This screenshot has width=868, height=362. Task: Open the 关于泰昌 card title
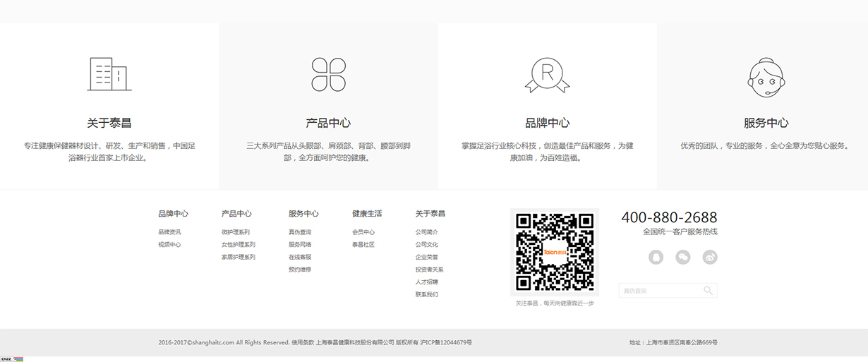109,123
